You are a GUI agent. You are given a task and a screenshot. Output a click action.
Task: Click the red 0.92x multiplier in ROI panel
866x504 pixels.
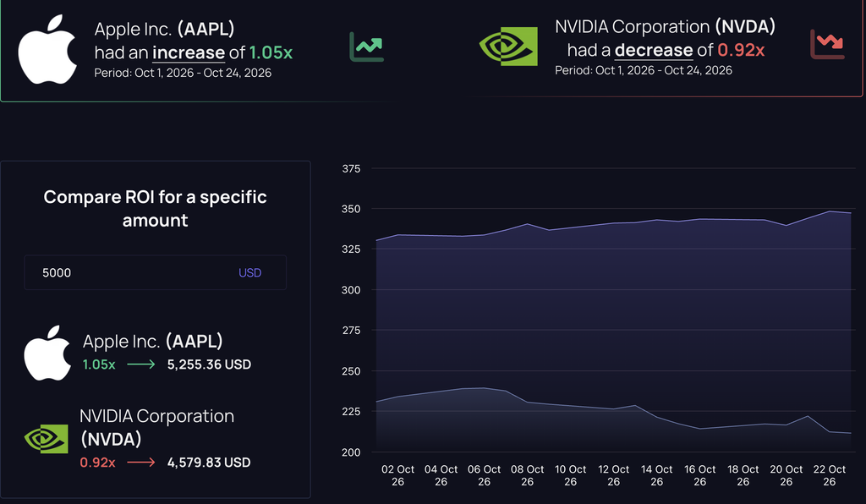coord(98,462)
